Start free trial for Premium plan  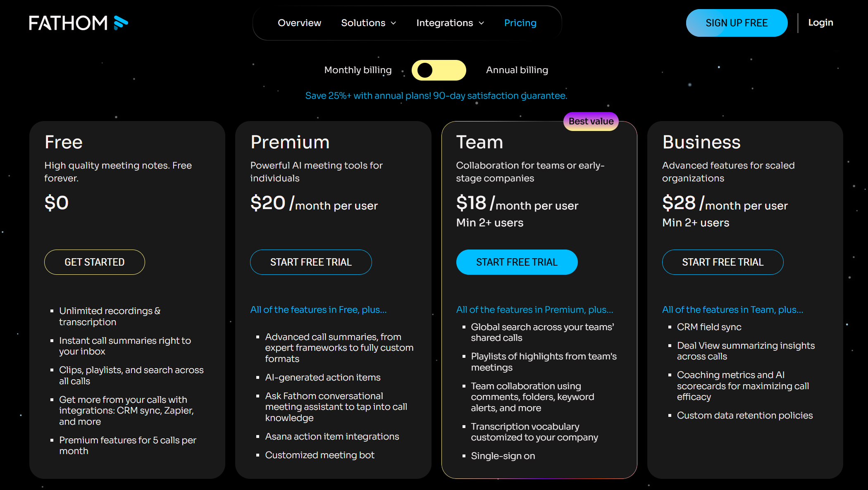[311, 262]
